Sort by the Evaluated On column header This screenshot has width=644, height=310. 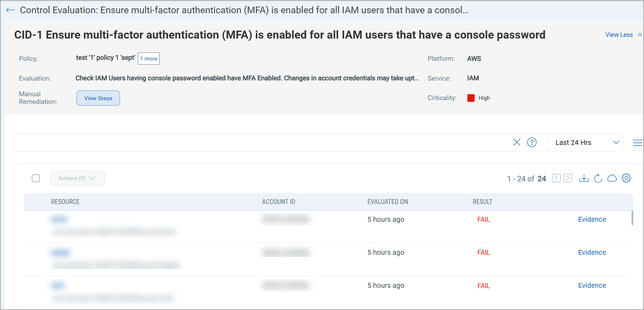(388, 202)
